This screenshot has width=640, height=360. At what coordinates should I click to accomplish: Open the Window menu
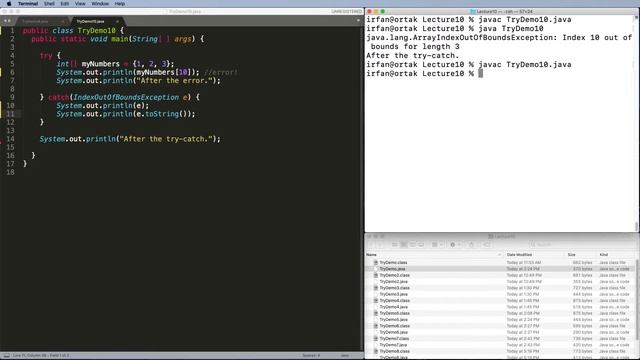100,4
